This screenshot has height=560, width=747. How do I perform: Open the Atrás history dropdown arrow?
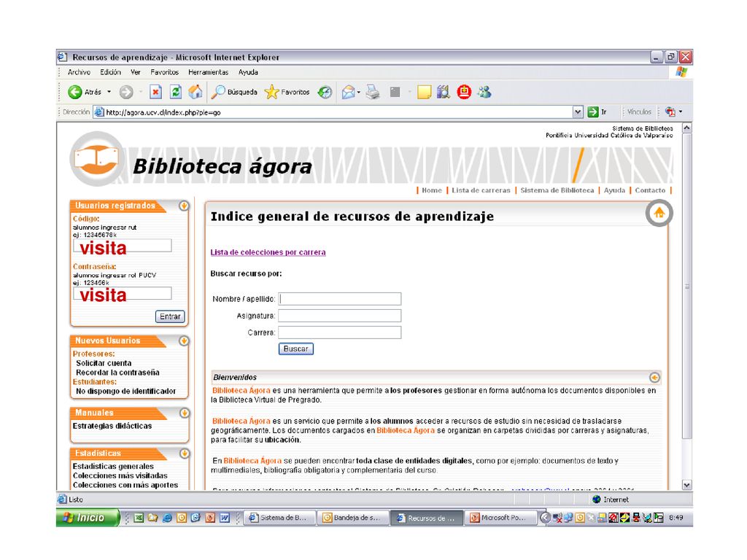point(109,92)
